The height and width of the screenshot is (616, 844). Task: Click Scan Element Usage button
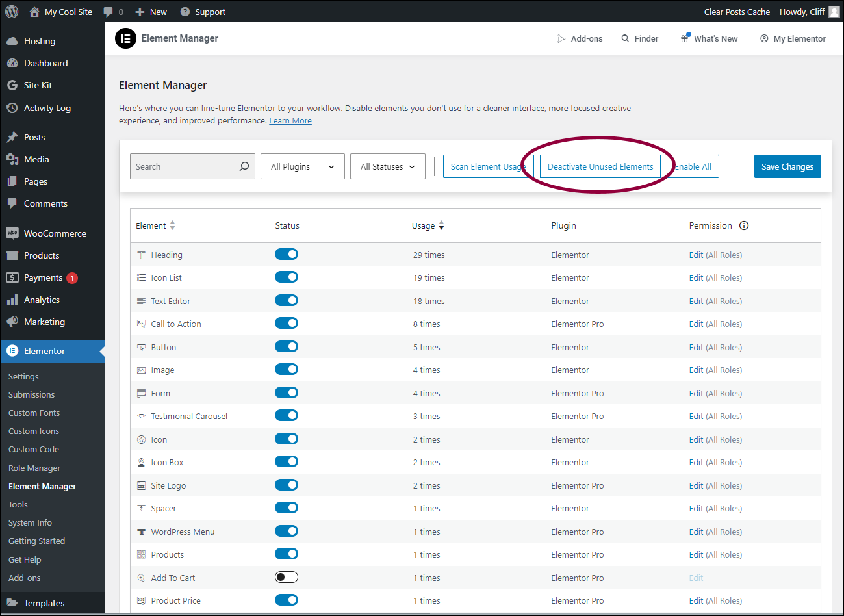click(489, 166)
